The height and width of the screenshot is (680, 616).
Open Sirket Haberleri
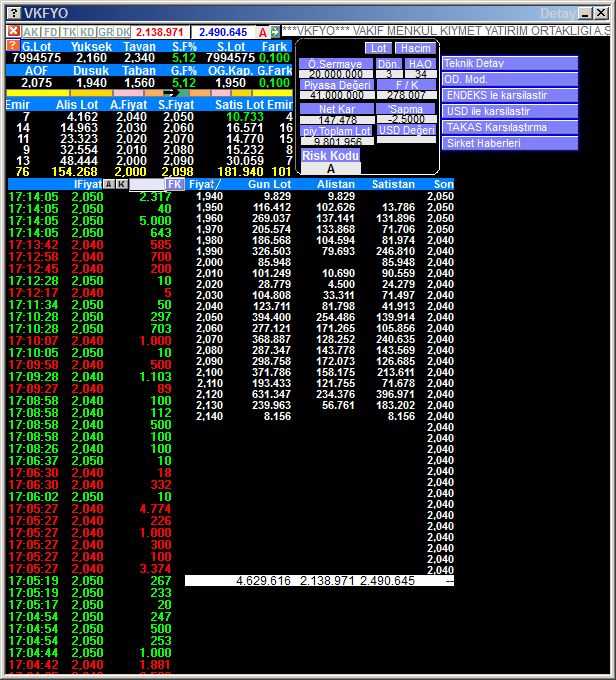[x=510, y=144]
